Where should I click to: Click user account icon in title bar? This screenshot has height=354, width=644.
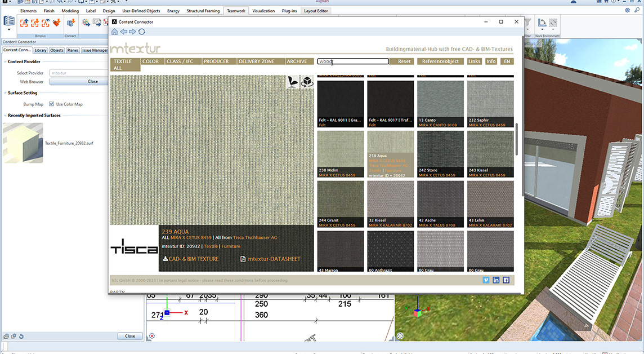[574, 2]
